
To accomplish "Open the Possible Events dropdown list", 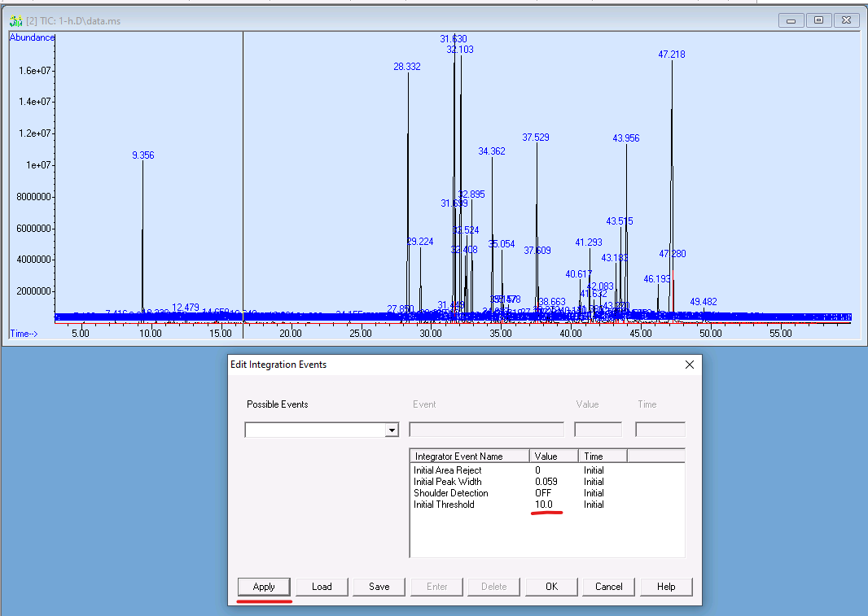I will click(392, 430).
